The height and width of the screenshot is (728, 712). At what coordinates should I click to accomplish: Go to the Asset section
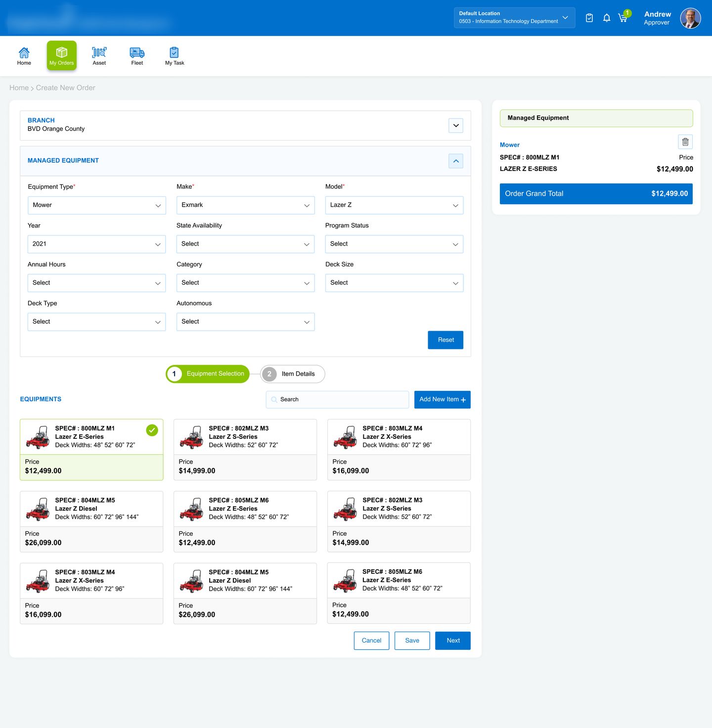[x=99, y=56]
